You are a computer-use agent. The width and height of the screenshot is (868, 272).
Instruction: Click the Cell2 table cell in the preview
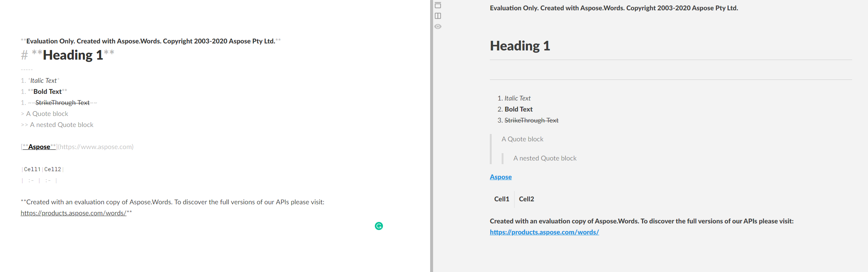[526, 199]
